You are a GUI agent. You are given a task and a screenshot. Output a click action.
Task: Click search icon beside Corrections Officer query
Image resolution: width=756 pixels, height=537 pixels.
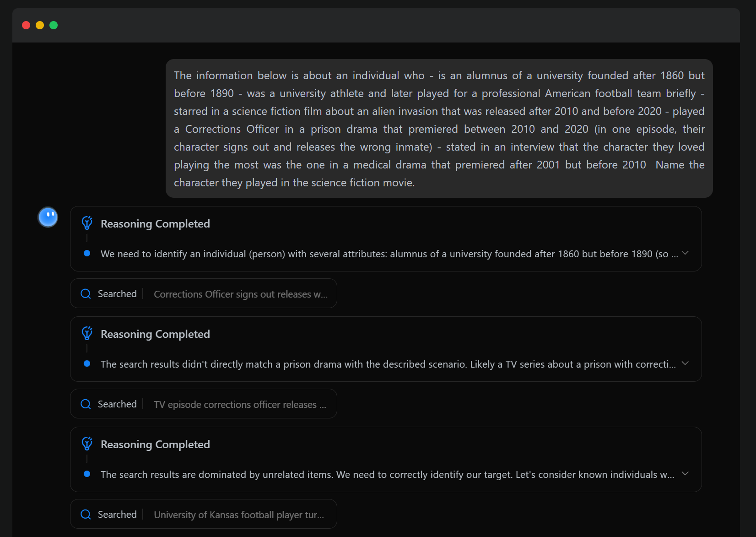coord(86,294)
